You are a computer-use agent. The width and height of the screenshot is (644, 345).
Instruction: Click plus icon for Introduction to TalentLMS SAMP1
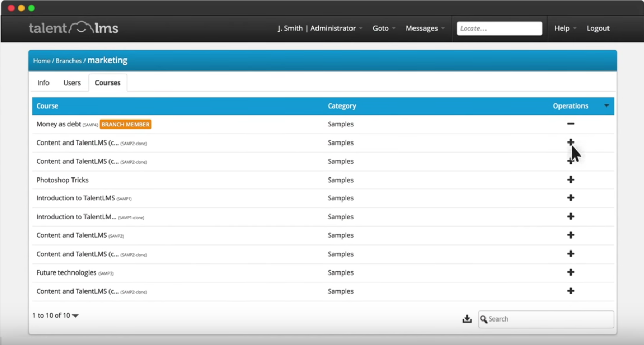coord(570,198)
